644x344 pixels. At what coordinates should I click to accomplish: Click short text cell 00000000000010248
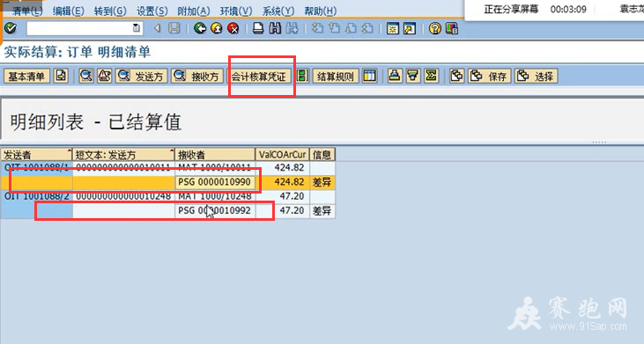(x=123, y=196)
